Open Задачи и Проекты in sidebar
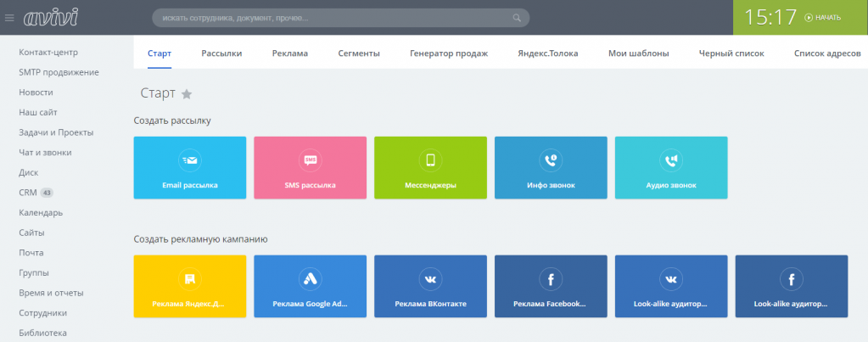This screenshot has height=342, width=868. pos(56,133)
